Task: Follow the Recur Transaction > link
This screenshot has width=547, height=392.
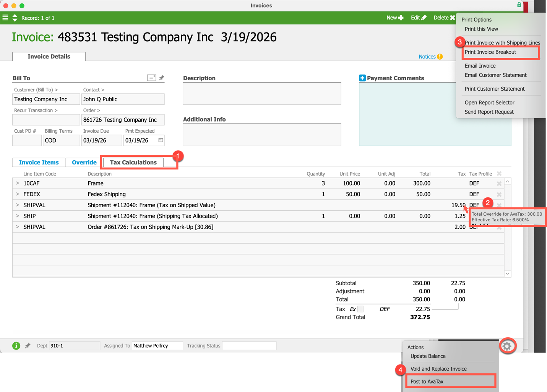Action: point(36,111)
